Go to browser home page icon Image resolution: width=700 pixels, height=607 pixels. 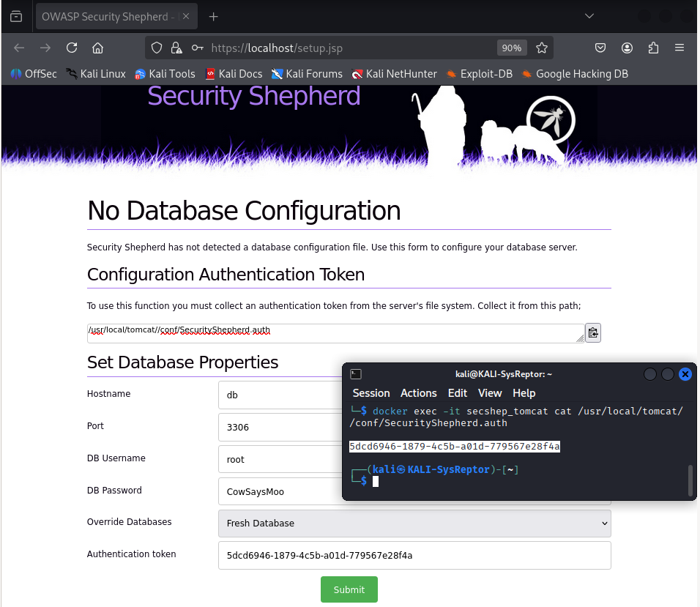(x=98, y=48)
